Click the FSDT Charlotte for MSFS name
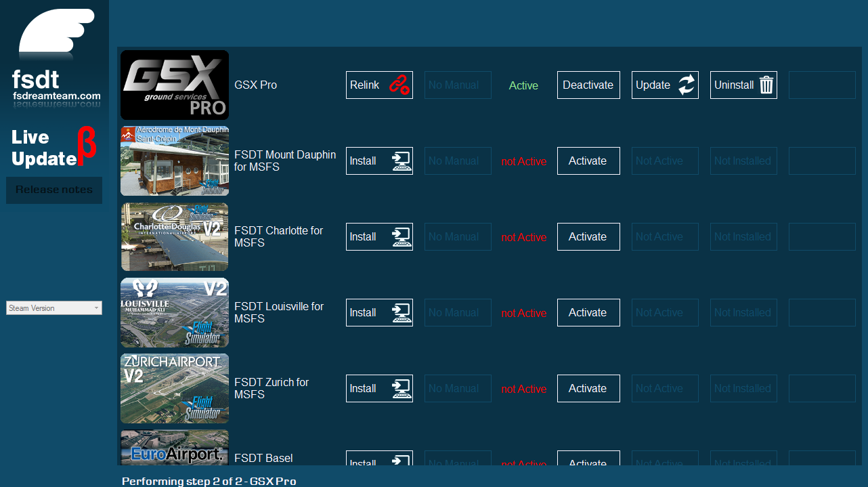Viewport: 868px width, 487px height. (279, 237)
